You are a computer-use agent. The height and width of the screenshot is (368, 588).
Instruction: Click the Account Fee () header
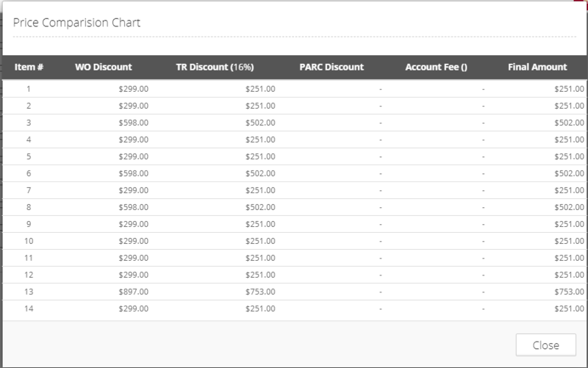pyautogui.click(x=436, y=67)
